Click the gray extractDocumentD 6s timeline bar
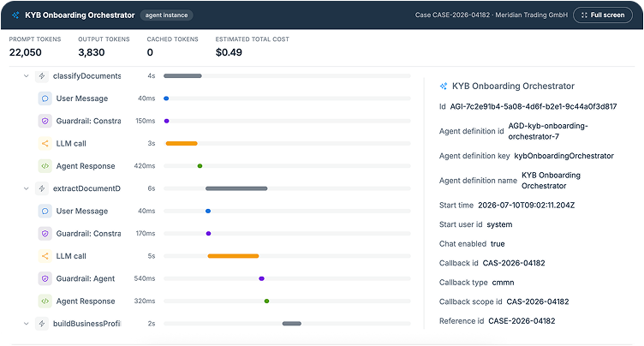The height and width of the screenshot is (346, 644). (236, 188)
